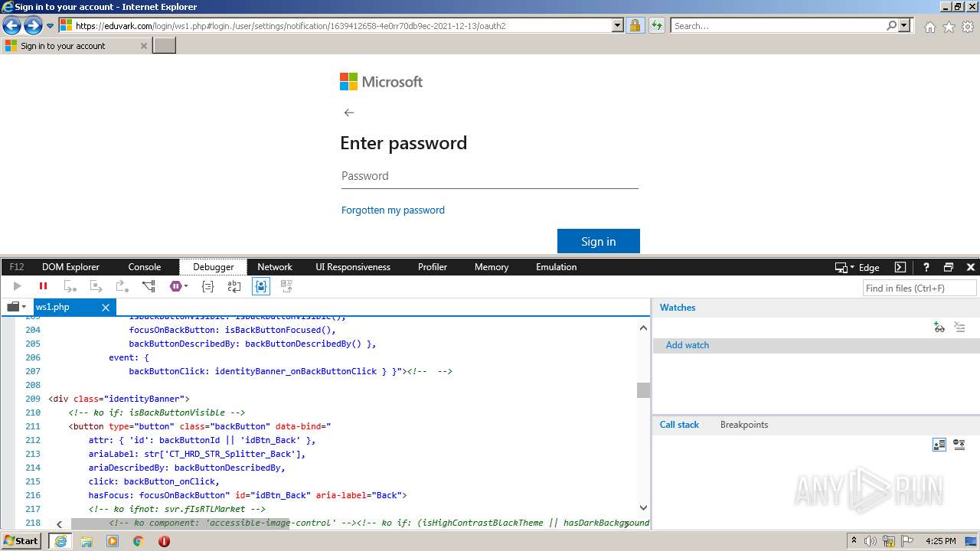Viewport: 980px width, 551px height.
Task: Click the Favorites star icon
Action: pos(949,27)
